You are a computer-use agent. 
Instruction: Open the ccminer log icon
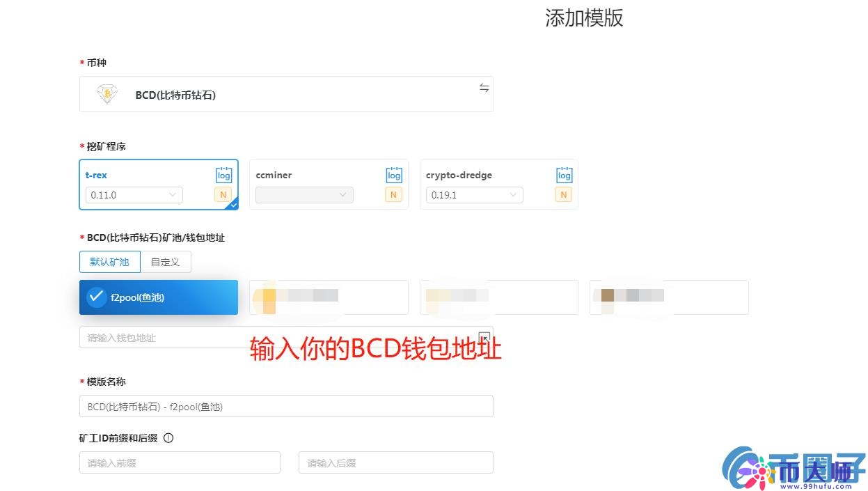pyautogui.click(x=394, y=175)
